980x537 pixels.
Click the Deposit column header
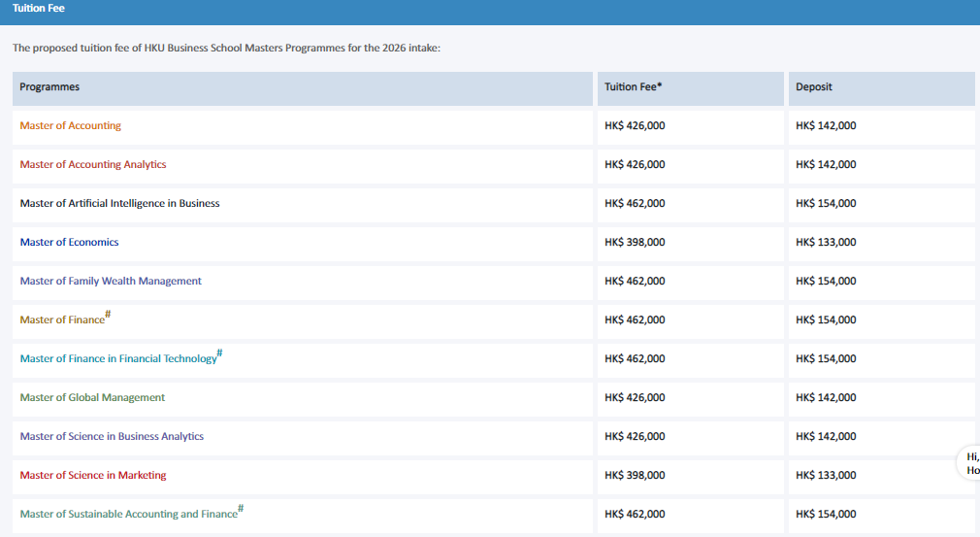(882, 88)
